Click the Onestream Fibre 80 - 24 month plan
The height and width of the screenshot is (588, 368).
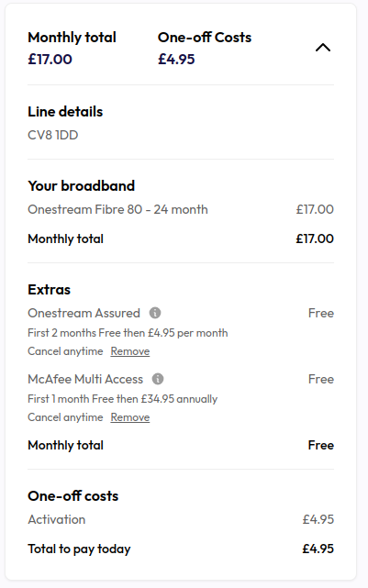click(x=117, y=209)
